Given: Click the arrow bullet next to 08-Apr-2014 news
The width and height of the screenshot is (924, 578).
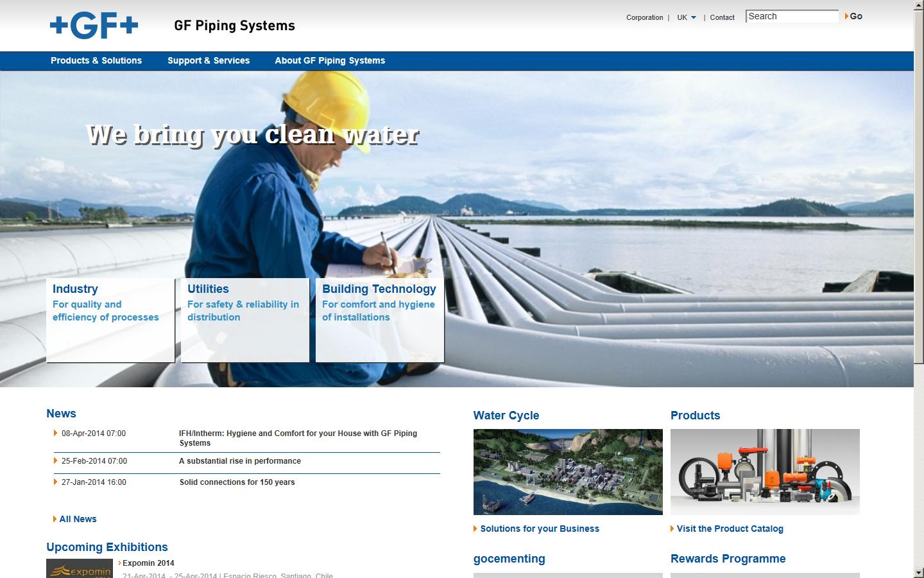Looking at the screenshot, I should point(55,433).
